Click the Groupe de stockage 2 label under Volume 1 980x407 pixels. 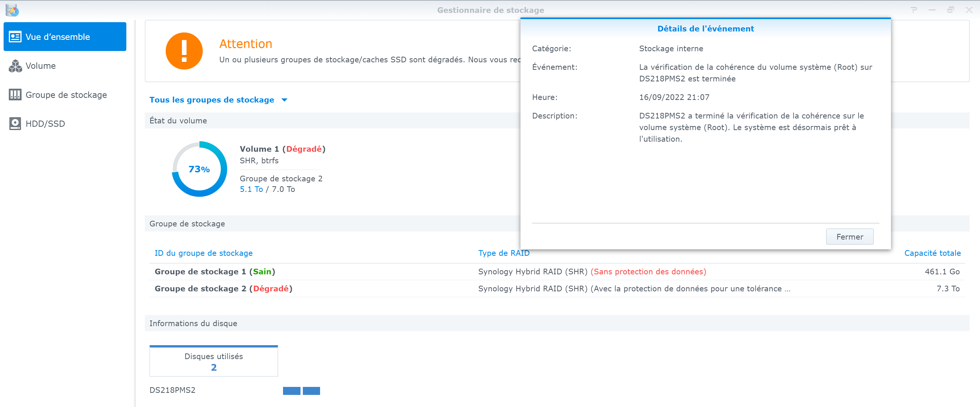click(281, 179)
